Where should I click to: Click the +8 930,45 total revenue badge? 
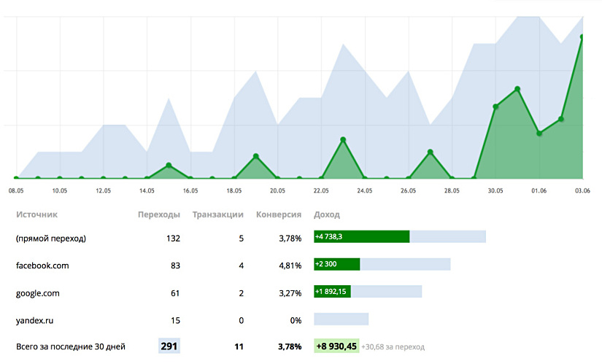[336, 346]
